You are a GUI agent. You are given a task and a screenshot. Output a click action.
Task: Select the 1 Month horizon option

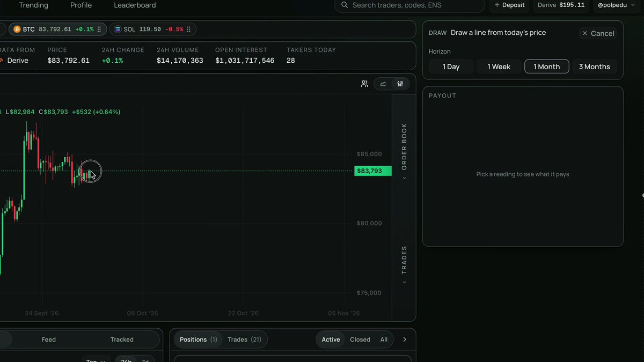(x=547, y=67)
